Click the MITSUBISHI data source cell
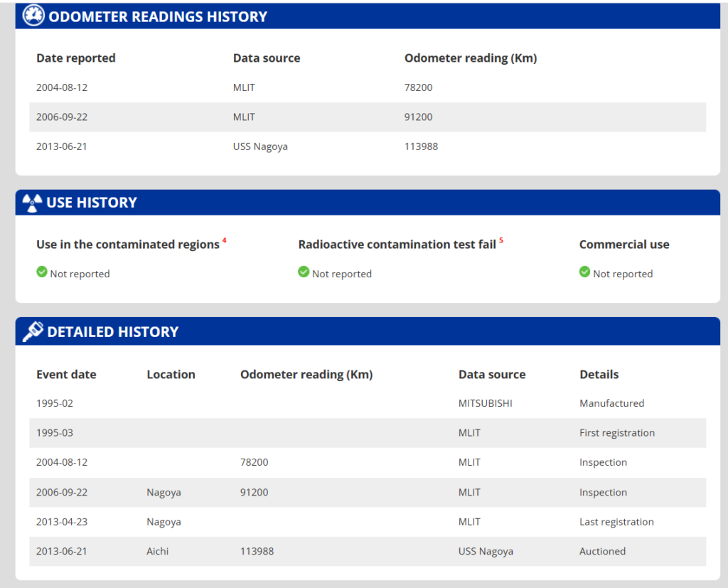This screenshot has height=588, width=728. tap(485, 403)
